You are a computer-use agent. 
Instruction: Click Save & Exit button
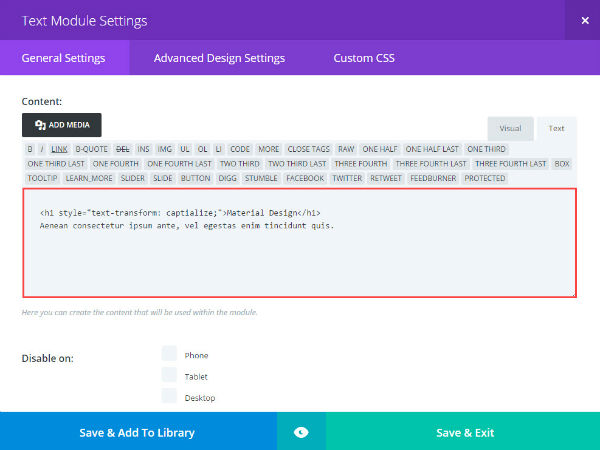(x=463, y=432)
